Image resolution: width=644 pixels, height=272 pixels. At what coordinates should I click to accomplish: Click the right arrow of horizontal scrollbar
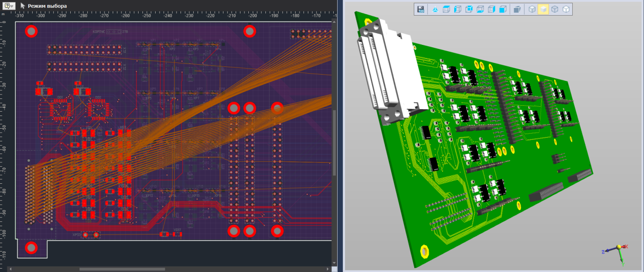[x=329, y=269]
